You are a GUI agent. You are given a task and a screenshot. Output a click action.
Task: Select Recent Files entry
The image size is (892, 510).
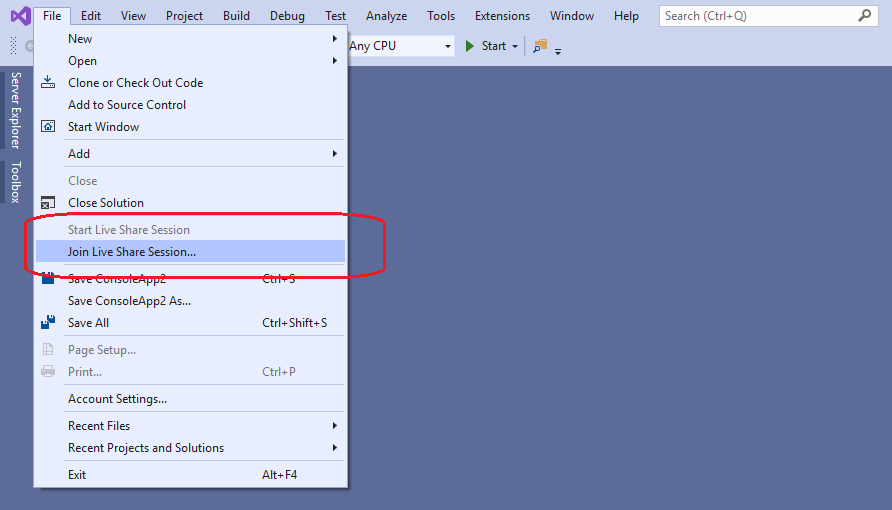pos(191,425)
